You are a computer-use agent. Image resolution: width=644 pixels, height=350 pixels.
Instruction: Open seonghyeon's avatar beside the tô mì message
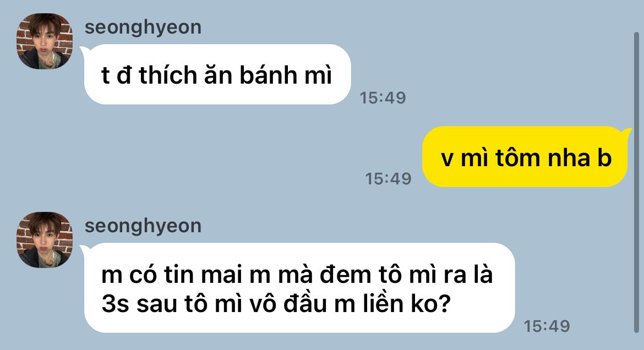point(45,240)
